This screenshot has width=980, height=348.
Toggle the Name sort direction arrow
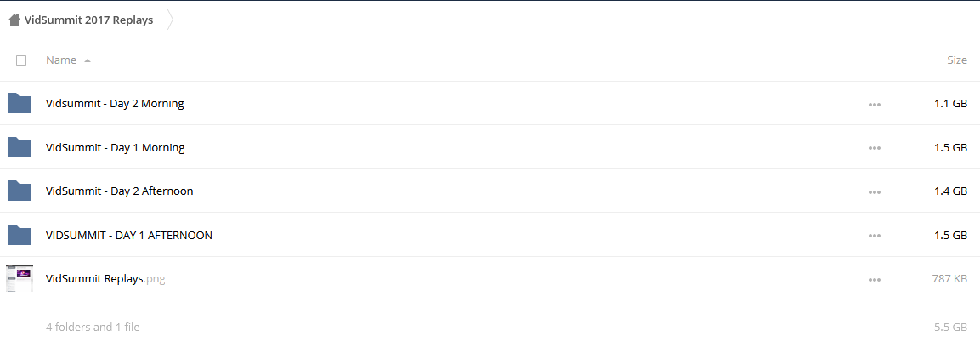(87, 60)
